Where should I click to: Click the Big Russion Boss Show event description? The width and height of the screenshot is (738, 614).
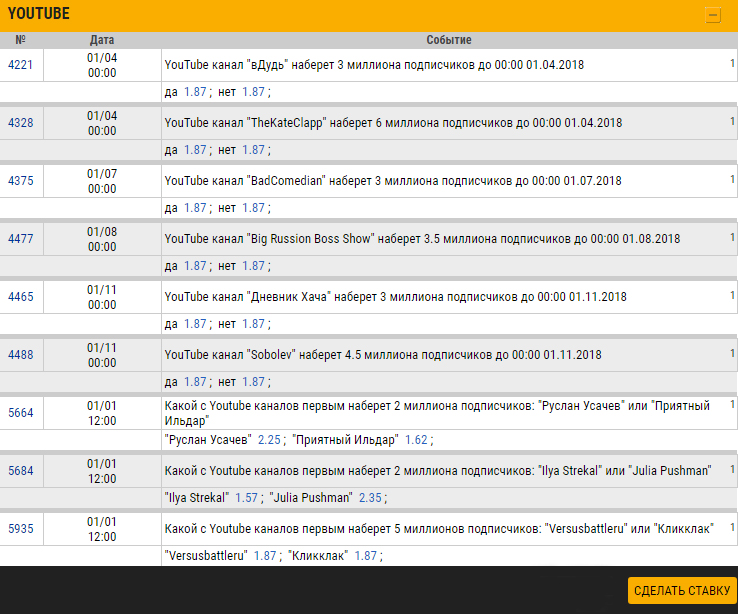click(422, 239)
